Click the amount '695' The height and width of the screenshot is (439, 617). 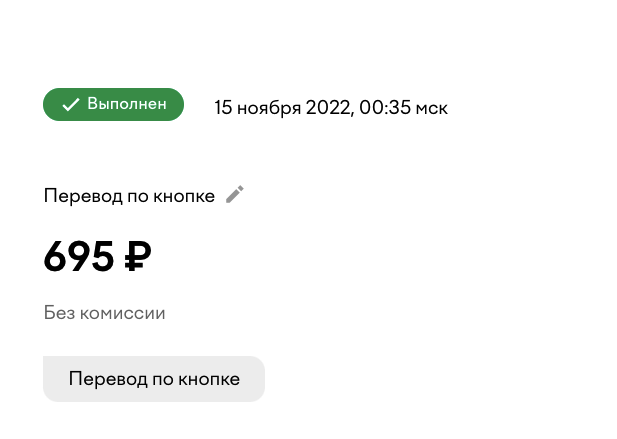coord(79,256)
